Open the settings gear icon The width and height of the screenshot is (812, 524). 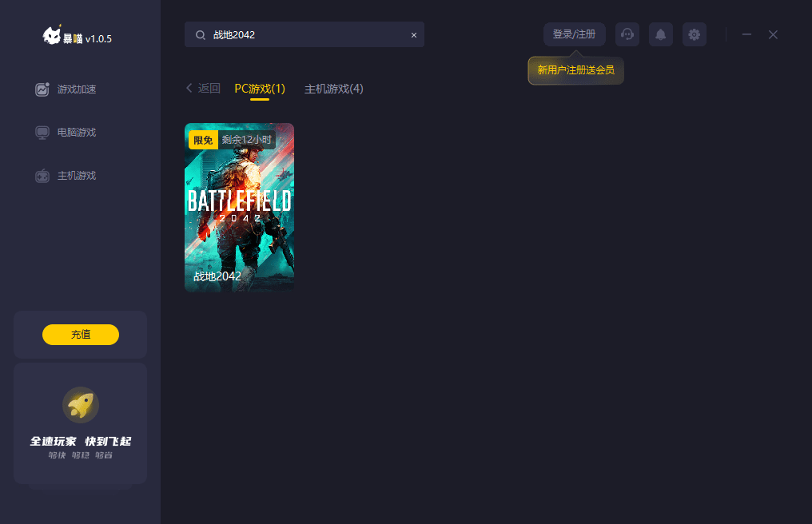pos(695,34)
